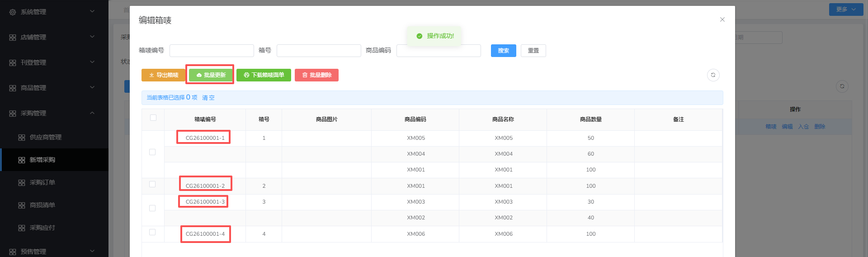Screen dimensions: 868x257
Task: Expand the 系统管理 menu chevron
Action: pyautogui.click(x=92, y=11)
